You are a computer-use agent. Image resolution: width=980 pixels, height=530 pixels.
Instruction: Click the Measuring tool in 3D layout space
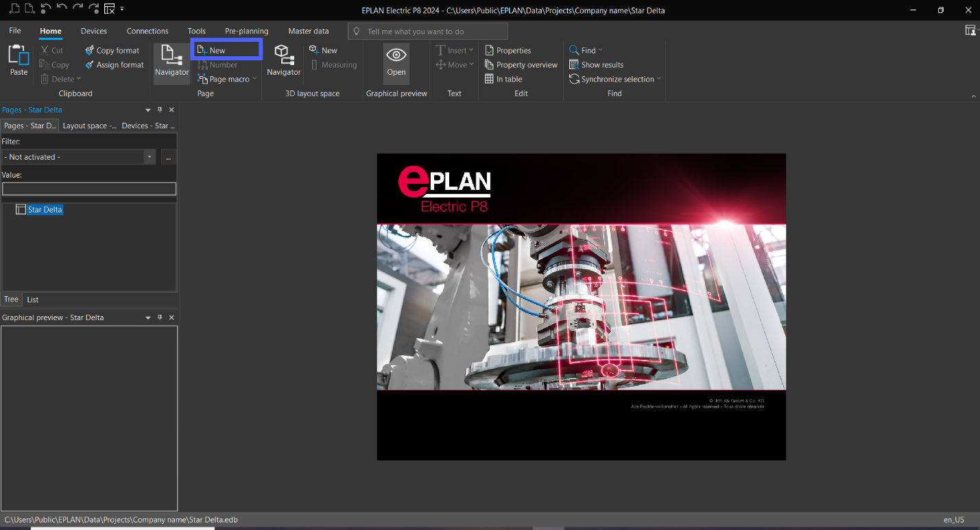(x=334, y=64)
